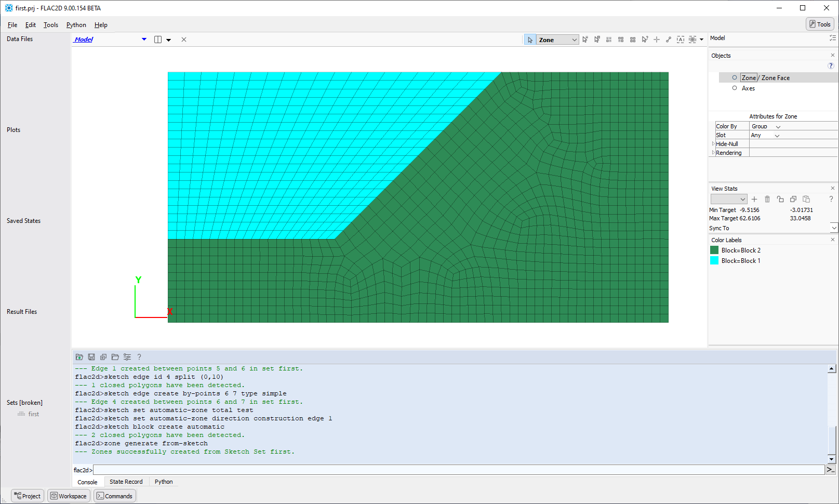
Task: Click the Commands button at bottom
Action: tap(115, 496)
